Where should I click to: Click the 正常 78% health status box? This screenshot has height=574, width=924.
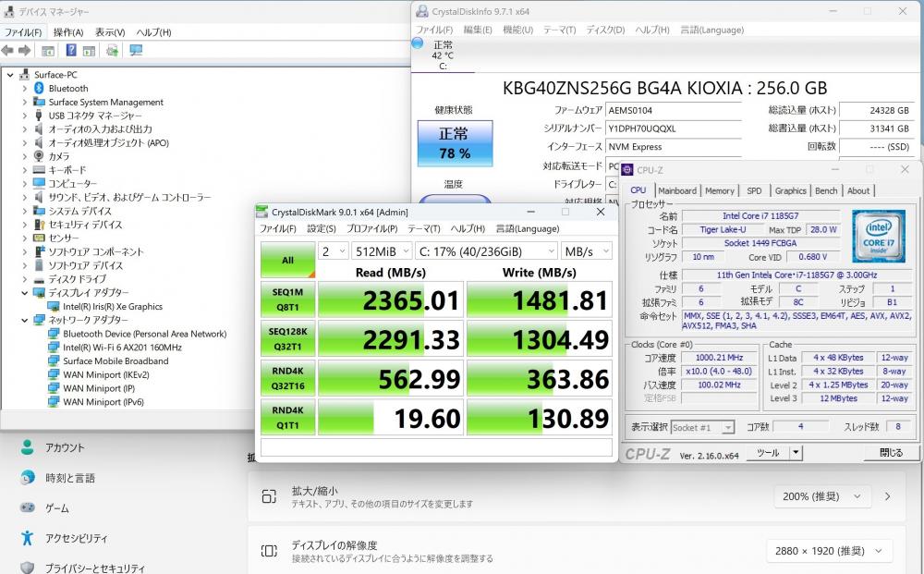point(455,143)
